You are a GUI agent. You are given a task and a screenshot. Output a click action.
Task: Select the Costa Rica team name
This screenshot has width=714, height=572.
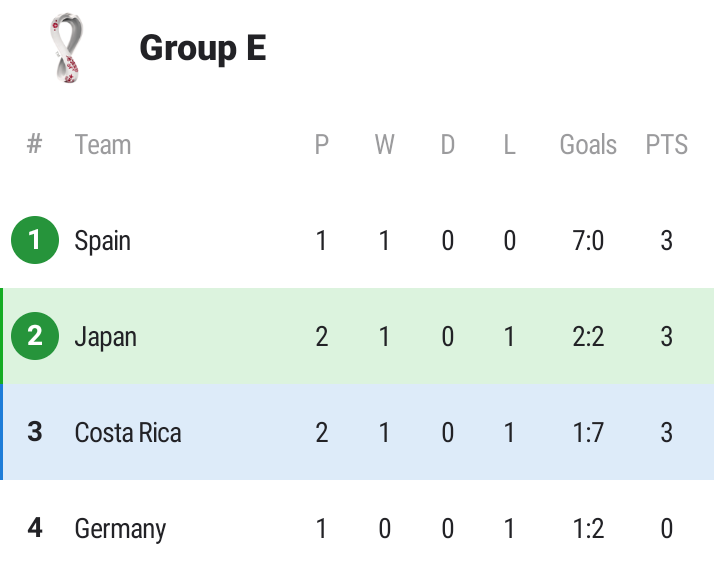128,432
